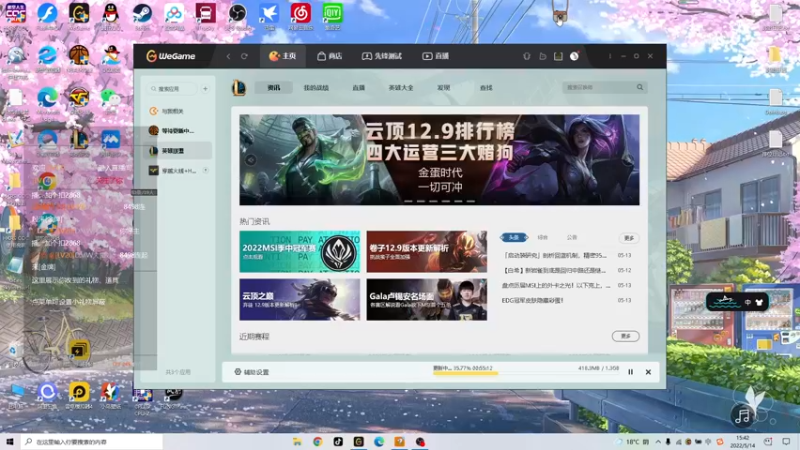Open Chrome from the taskbar
The width and height of the screenshot is (800, 450).
tap(318, 441)
